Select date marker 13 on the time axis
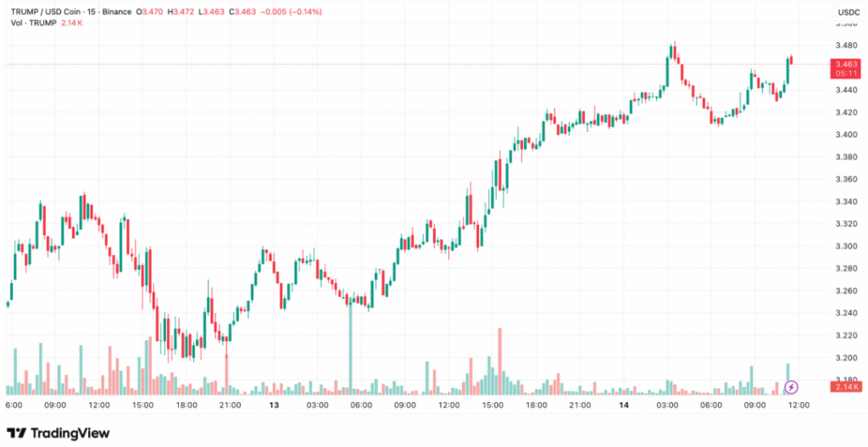 click(x=274, y=405)
